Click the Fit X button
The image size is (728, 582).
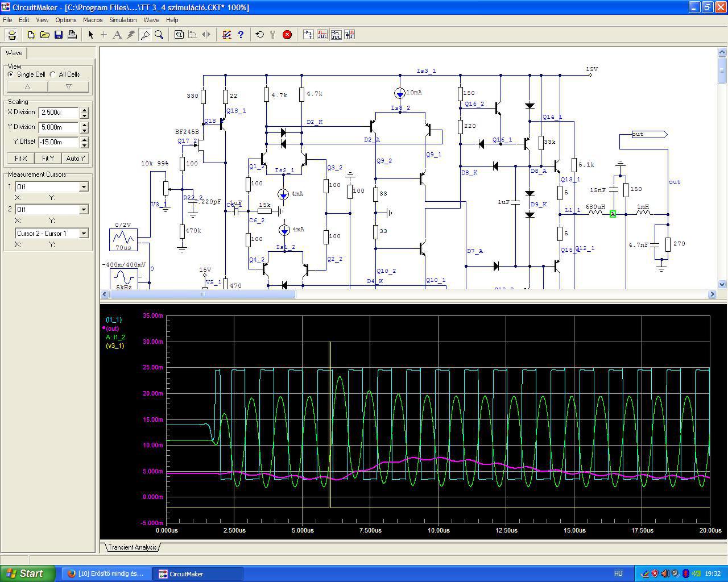[x=20, y=159]
